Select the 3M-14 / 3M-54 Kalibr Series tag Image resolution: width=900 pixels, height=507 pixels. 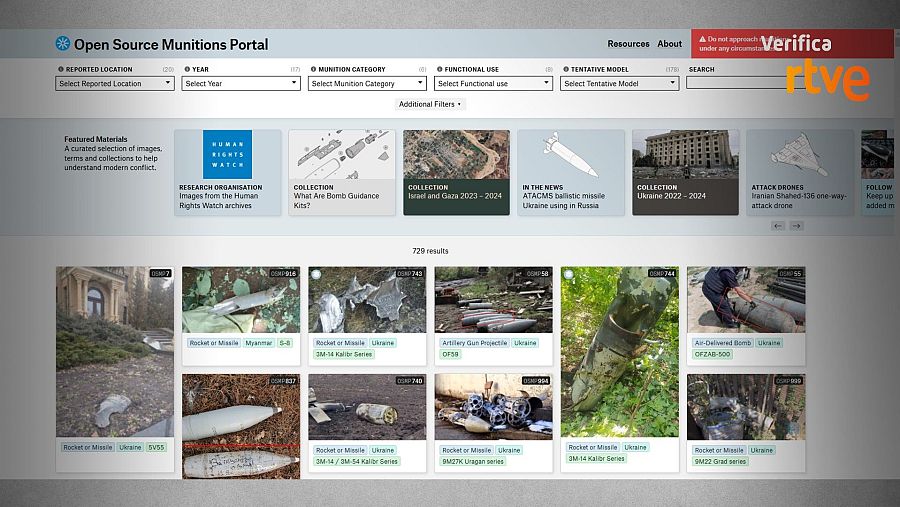pyautogui.click(x=357, y=461)
